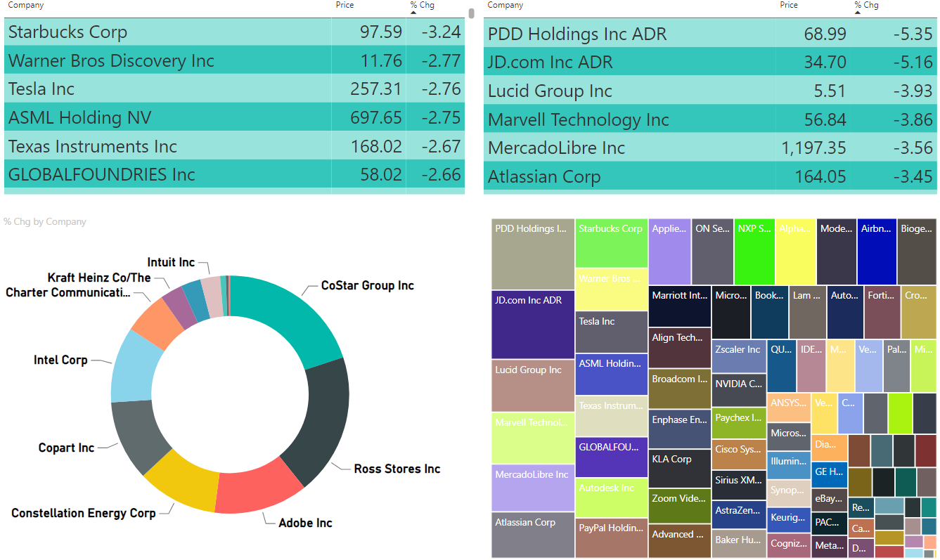This screenshot has height=560, width=940.
Task: Select Marvell Technology Inc table row
Action: coord(710,119)
